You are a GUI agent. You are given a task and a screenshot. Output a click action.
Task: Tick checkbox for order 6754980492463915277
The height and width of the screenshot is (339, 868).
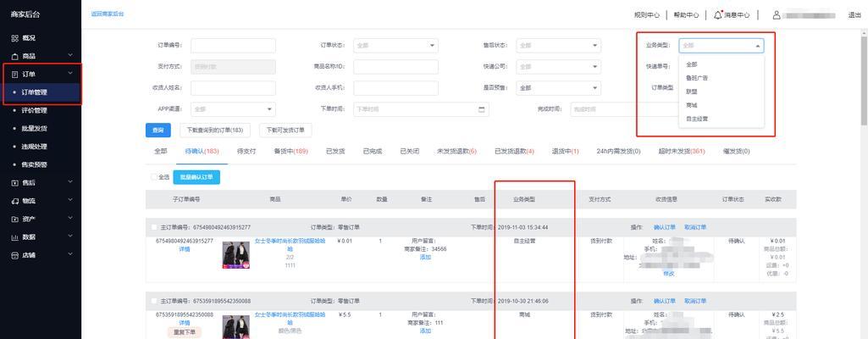coord(154,227)
